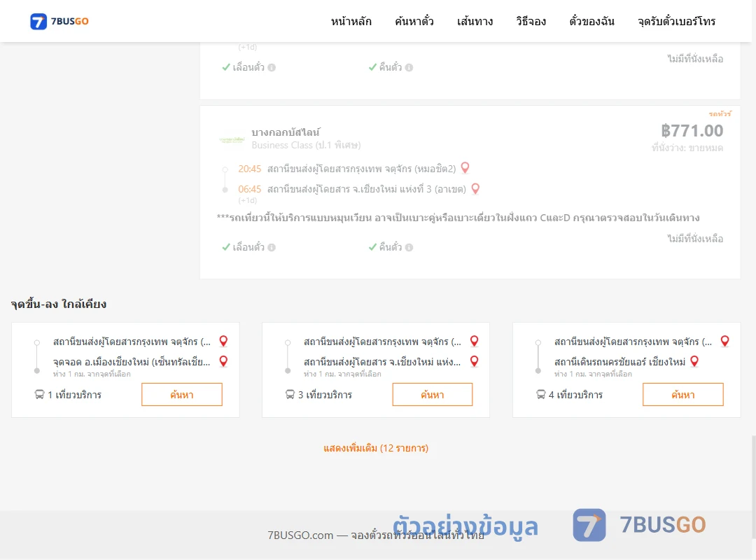
Task: Click บางกอกบัสไลน์ operator name
Action: click(286, 132)
